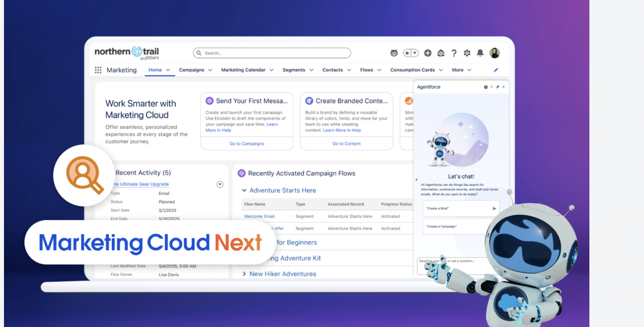This screenshot has height=327, width=644.
Task: Open the Setup gear icon
Action: [x=467, y=53]
